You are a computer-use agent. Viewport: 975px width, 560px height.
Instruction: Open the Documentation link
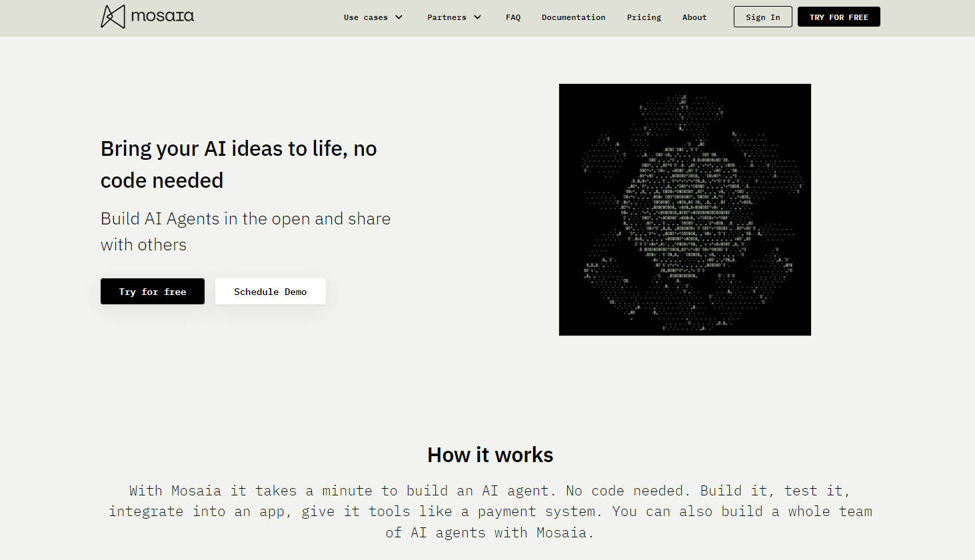(x=573, y=17)
